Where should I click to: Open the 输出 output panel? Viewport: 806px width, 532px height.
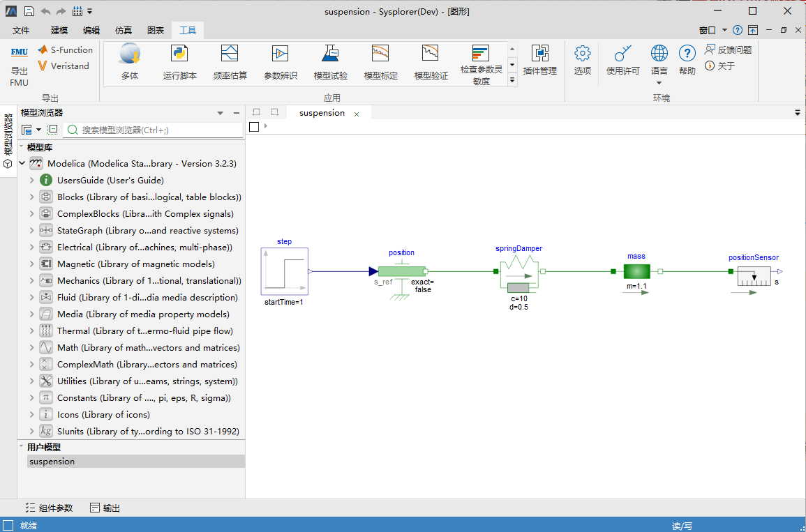[105, 508]
